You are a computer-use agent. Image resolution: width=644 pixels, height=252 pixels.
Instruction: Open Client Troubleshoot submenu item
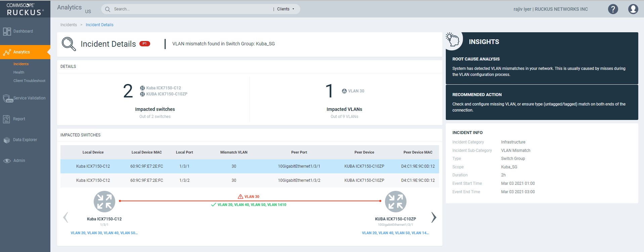point(29,81)
